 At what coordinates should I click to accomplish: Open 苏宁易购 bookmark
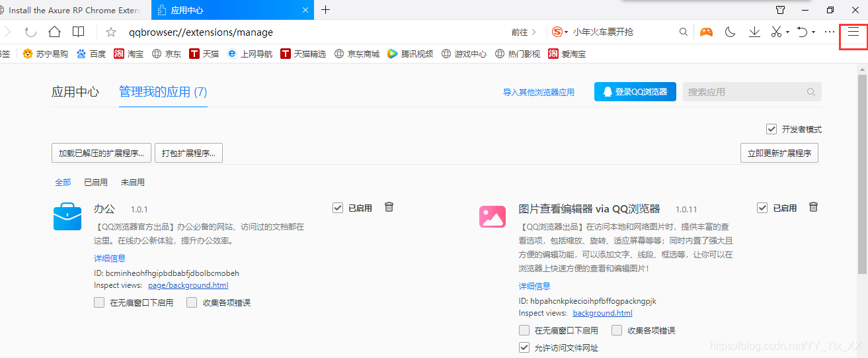click(45, 54)
